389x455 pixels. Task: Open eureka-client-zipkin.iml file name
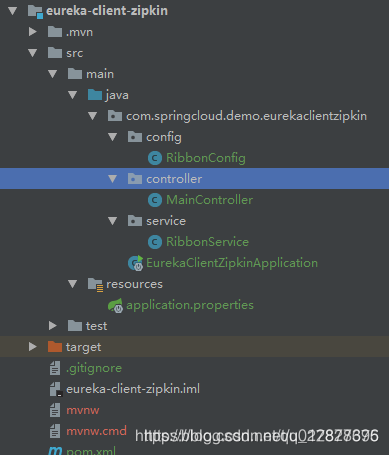coord(133,389)
